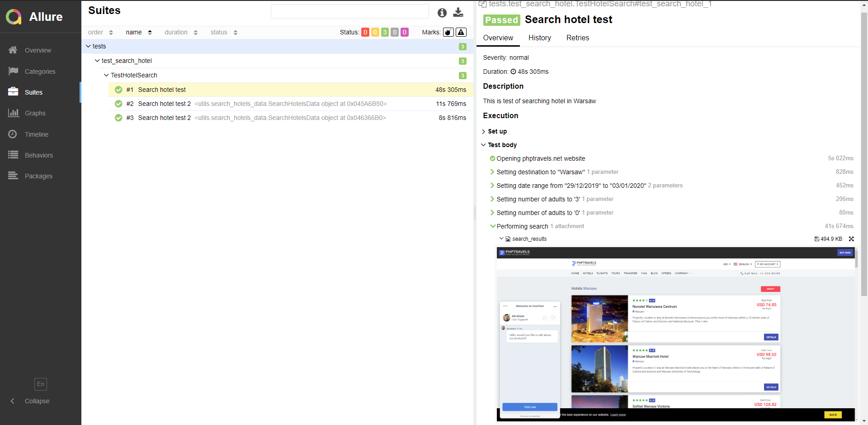Toggle the passed status filter (green)
The image size is (868, 425).
[x=385, y=32]
